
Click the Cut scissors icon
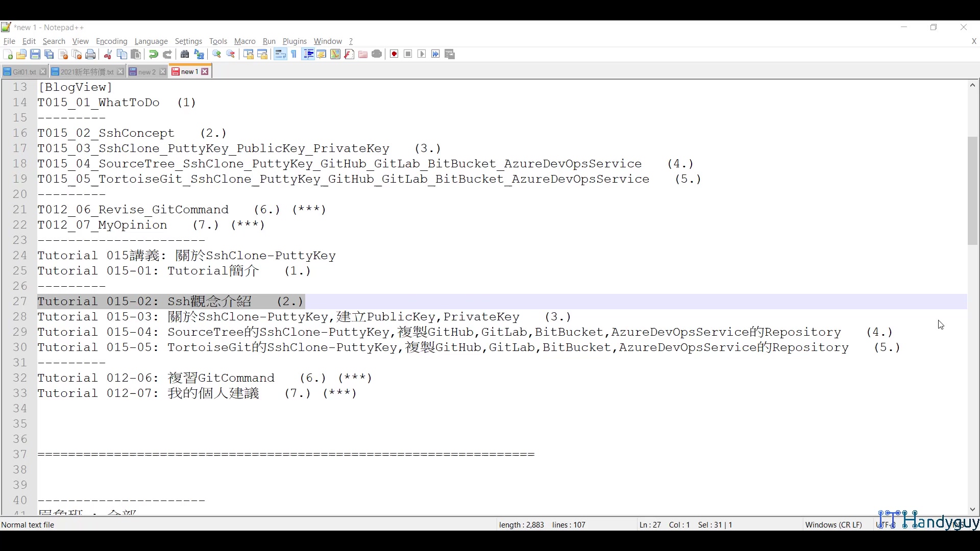[x=108, y=55]
